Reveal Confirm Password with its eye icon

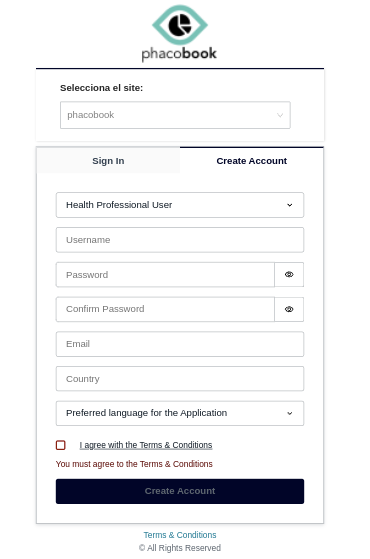click(289, 309)
